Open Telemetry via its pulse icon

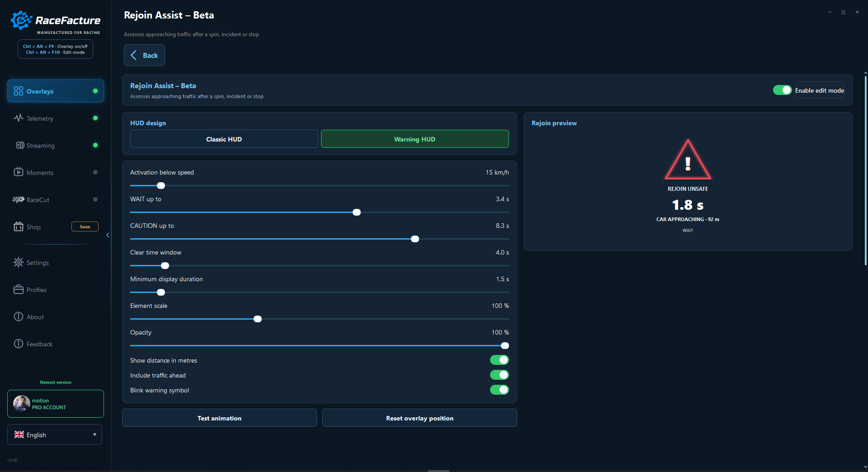coord(19,118)
